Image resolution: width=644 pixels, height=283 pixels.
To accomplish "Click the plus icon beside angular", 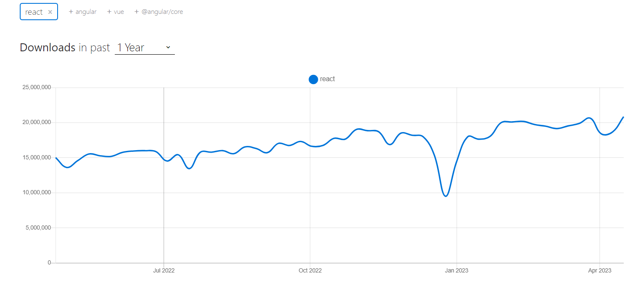I will click(x=71, y=12).
